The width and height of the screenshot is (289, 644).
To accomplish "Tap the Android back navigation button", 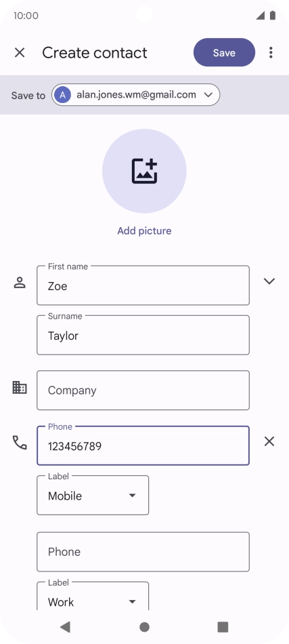I will coord(65,626).
